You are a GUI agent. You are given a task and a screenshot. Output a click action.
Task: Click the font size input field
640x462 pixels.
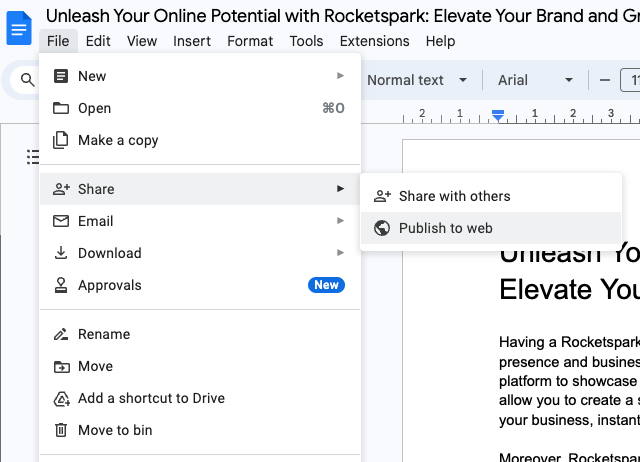pyautogui.click(x=630, y=80)
